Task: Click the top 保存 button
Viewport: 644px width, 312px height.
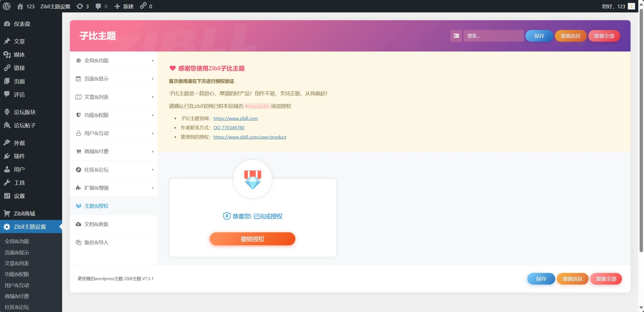Action: [x=539, y=36]
